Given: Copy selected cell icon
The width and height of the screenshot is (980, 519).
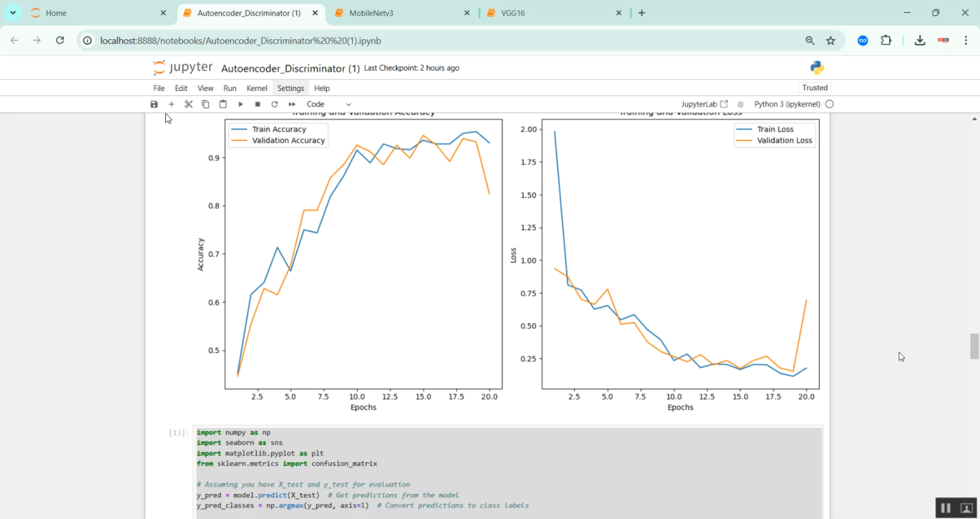Looking at the screenshot, I should pyautogui.click(x=205, y=104).
